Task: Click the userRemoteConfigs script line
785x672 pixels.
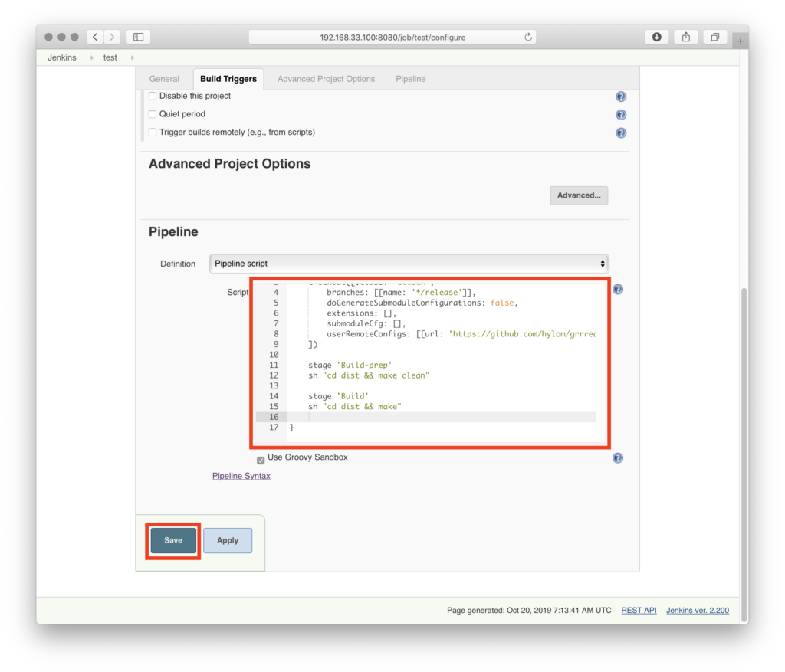Action: pyautogui.click(x=461, y=334)
